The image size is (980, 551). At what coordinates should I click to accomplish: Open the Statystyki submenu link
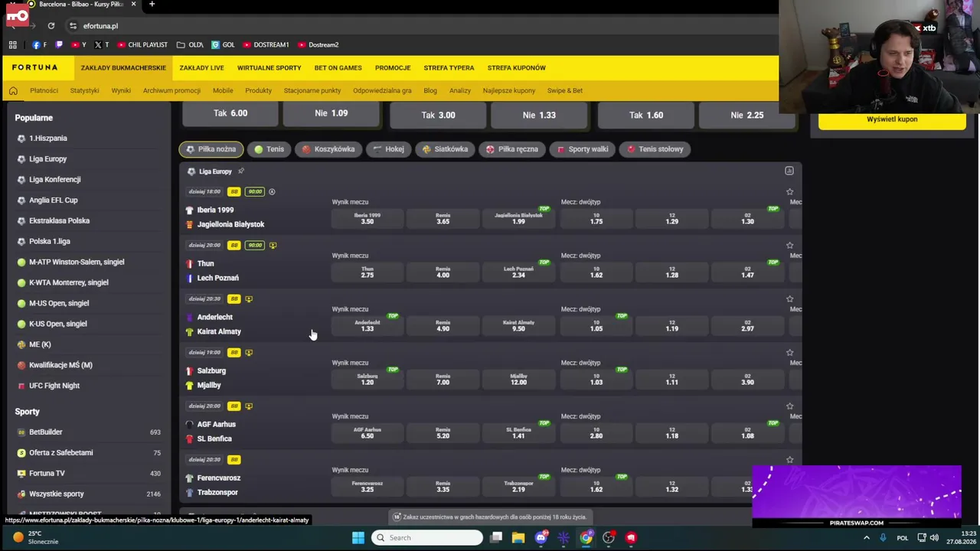click(84, 91)
